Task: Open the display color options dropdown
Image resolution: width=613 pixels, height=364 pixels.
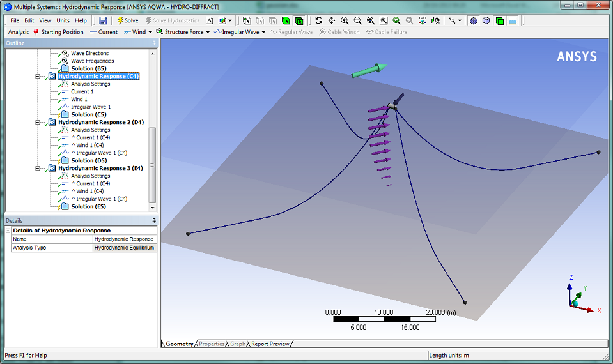Action: tap(229, 20)
